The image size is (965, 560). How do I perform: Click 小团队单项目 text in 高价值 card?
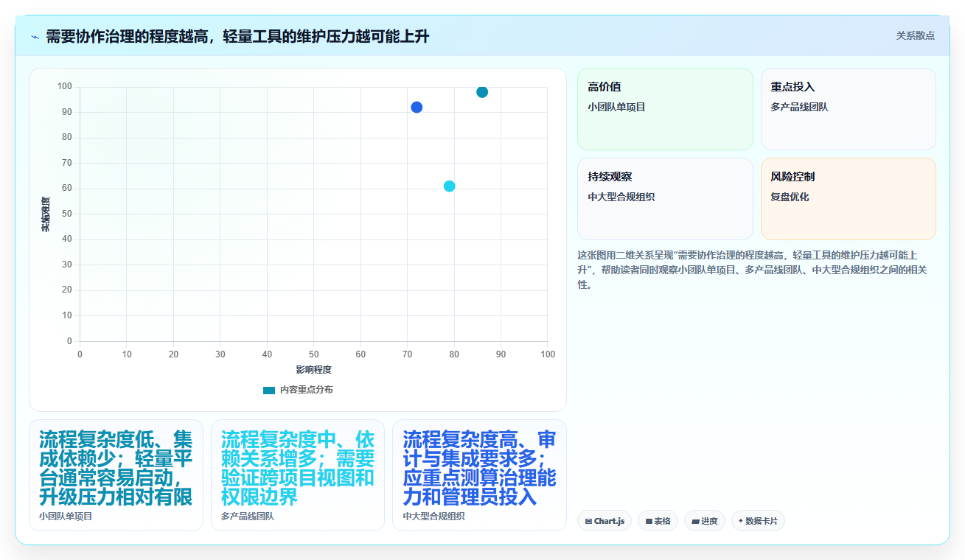(616, 107)
